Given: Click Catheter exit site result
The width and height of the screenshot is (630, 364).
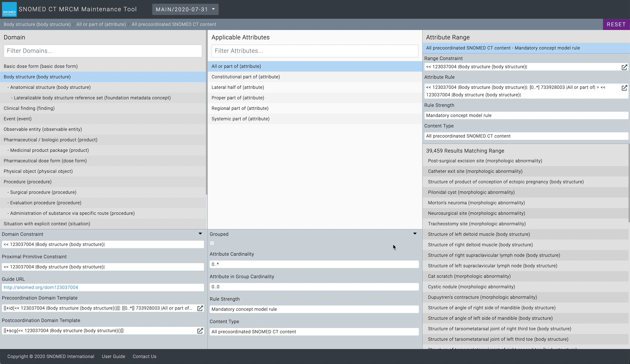Looking at the screenshot, I should [525, 171].
